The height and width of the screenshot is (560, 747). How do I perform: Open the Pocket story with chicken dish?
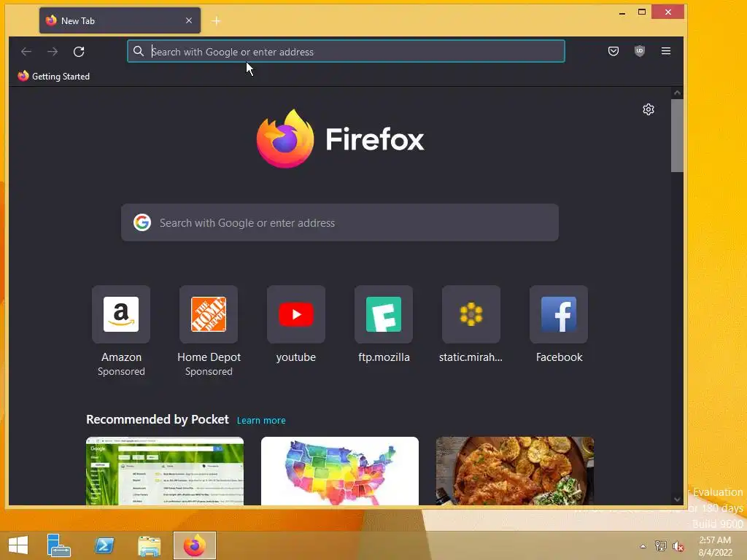[x=515, y=470]
